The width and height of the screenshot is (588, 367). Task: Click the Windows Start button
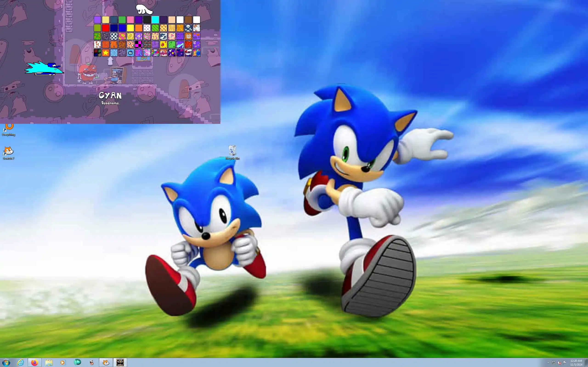click(6, 362)
